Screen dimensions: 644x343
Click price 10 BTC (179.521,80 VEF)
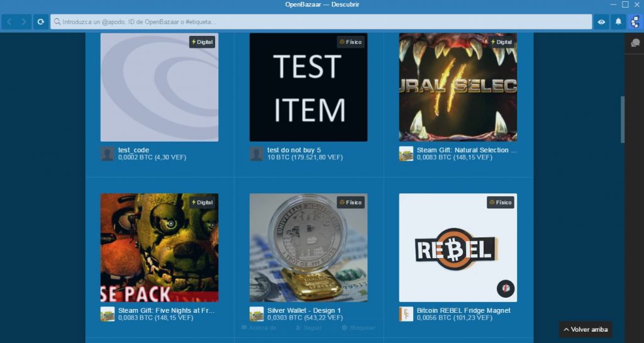pos(305,157)
